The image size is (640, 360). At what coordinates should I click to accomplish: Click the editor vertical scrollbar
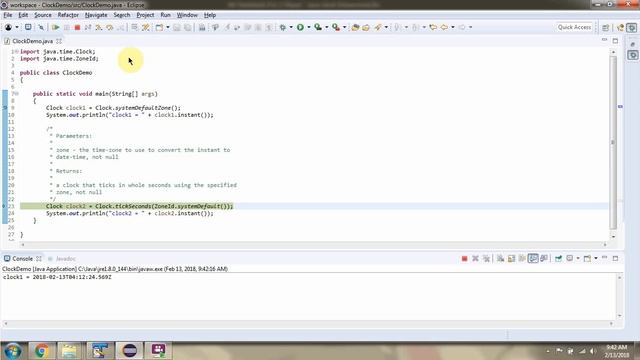613,143
